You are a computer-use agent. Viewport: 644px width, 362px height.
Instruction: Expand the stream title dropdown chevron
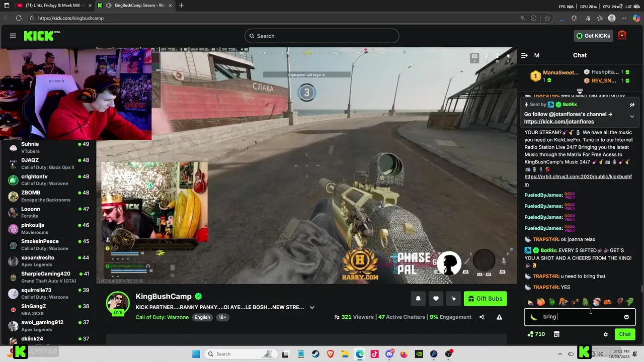[312, 307]
